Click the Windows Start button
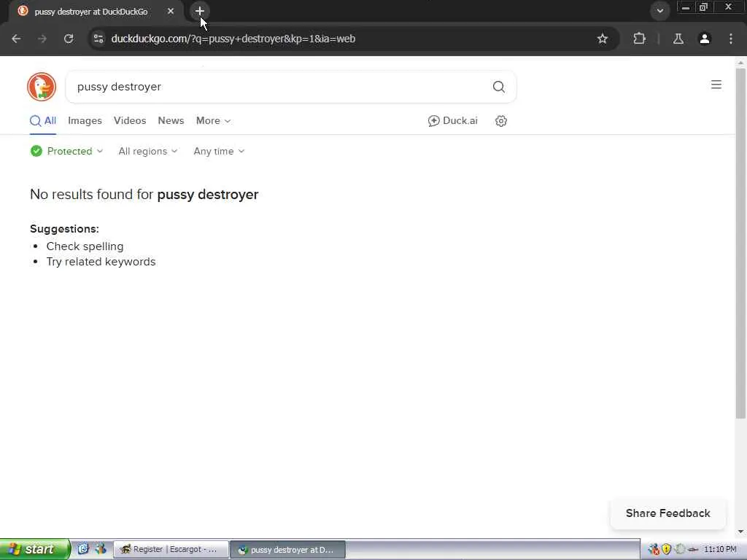The height and width of the screenshot is (560, 747). 35,550
